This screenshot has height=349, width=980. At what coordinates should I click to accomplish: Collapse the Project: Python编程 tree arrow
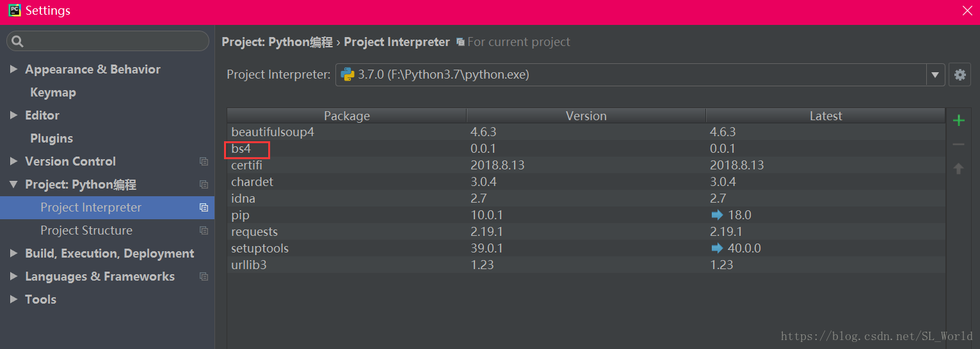[x=13, y=185]
